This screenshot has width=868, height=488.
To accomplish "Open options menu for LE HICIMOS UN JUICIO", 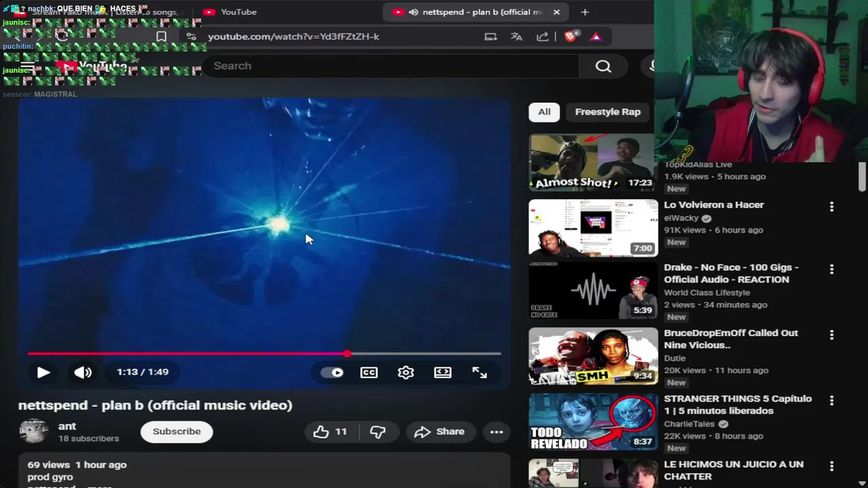I will 831,466.
